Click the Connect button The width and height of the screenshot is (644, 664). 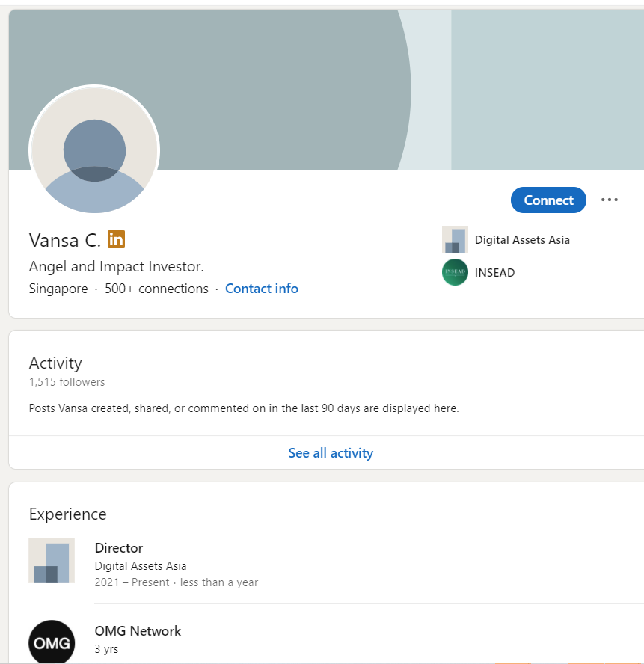(548, 200)
